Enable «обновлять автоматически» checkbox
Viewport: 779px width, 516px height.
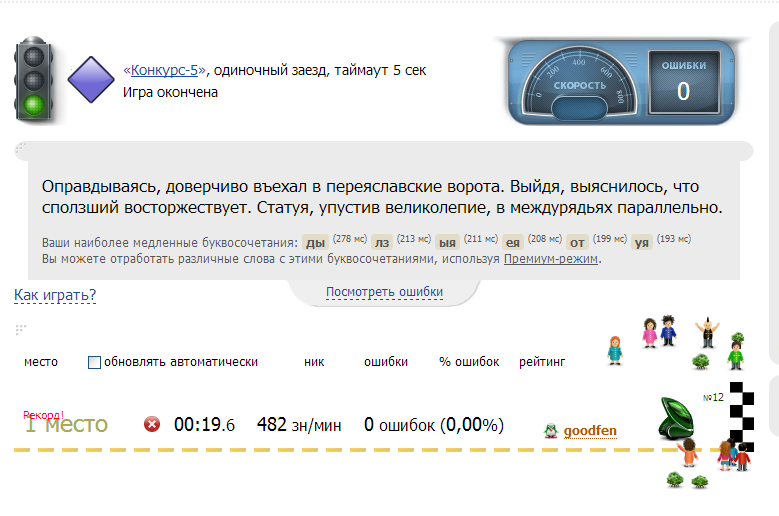(x=94, y=362)
